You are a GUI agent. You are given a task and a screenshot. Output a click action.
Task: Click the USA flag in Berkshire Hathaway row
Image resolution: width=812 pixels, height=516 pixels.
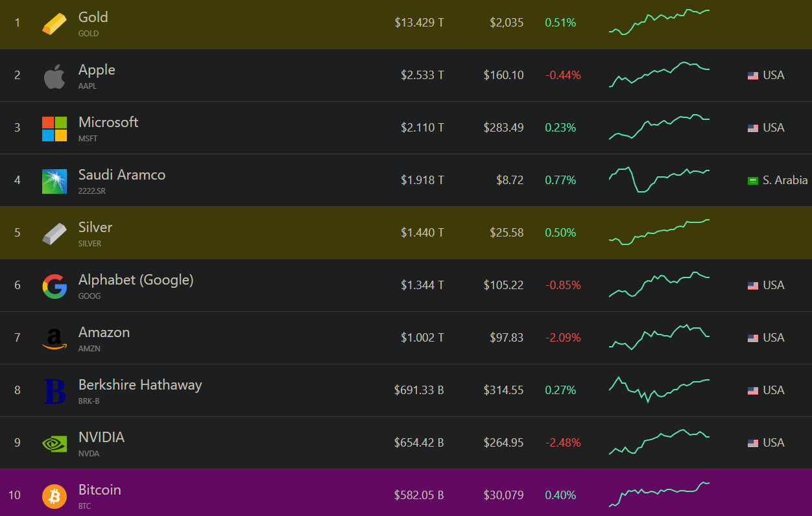[753, 391]
